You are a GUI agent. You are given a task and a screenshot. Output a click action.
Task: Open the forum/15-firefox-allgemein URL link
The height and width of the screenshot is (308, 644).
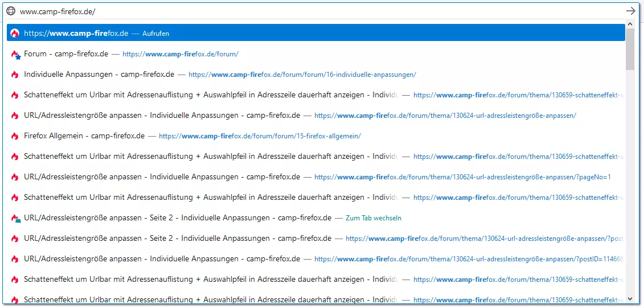tap(260, 136)
